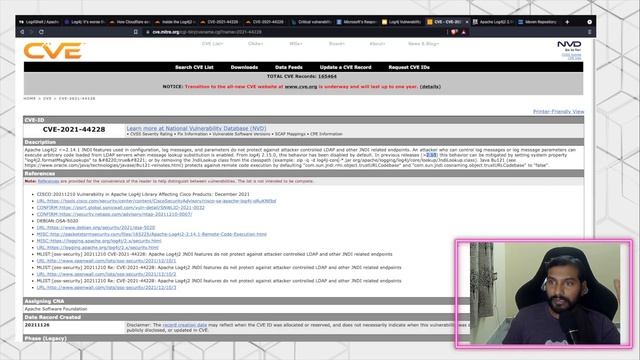Click the HOME breadcrumb
Image resolution: width=640 pixels, height=360 pixels.
tap(29, 98)
